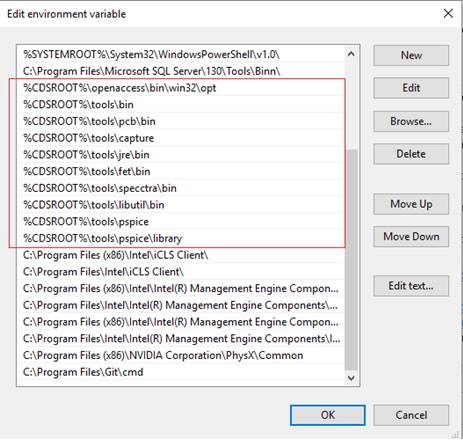The height and width of the screenshot is (440, 463).
Task: Click the New button
Action: [x=411, y=55]
